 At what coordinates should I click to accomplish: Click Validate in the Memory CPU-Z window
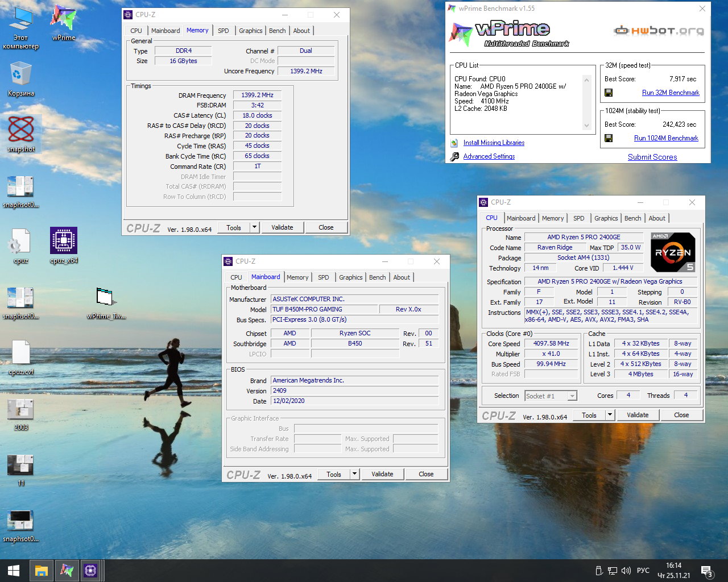pos(282,227)
